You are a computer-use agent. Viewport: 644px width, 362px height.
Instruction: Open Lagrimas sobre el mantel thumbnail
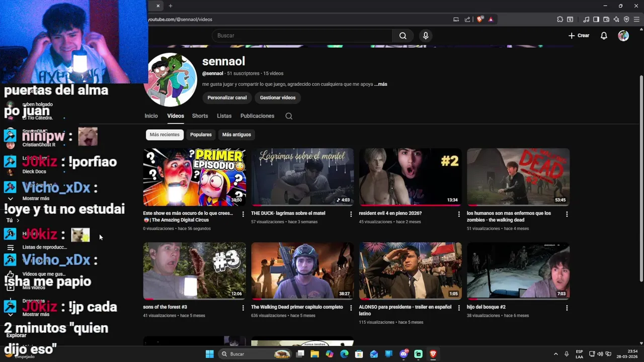pos(302,177)
